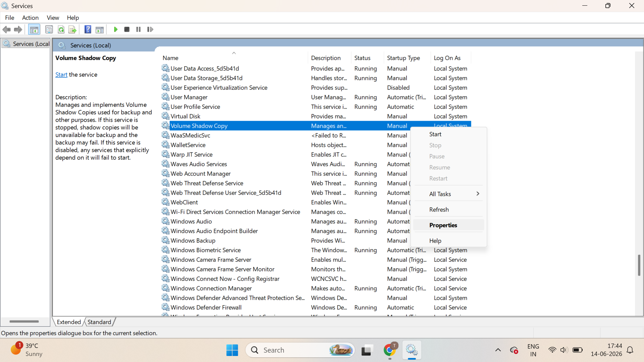Open the Help menu in menu bar
The width and height of the screenshot is (644, 362).
click(73, 17)
